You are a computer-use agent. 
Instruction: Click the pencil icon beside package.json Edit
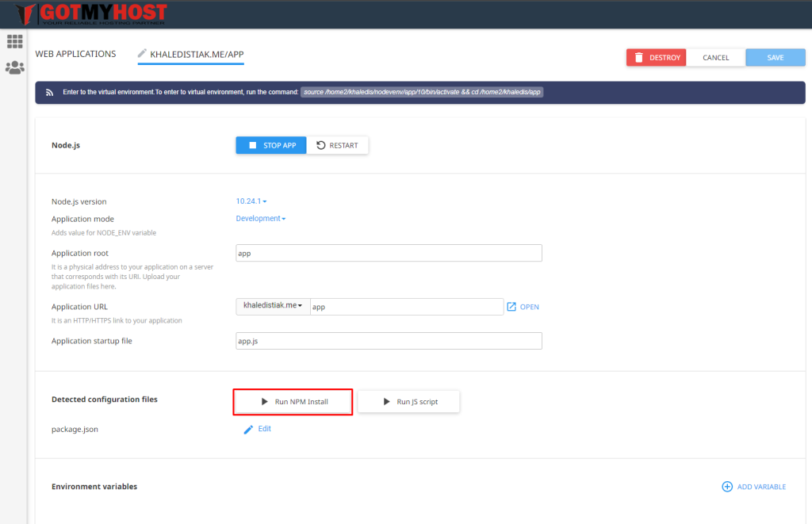point(248,429)
